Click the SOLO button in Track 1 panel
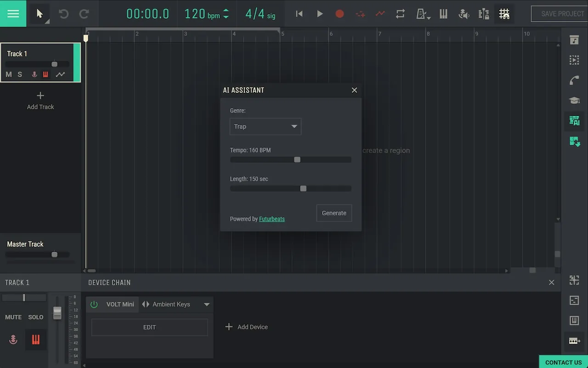Screen dimensions: 588x368 36,317
